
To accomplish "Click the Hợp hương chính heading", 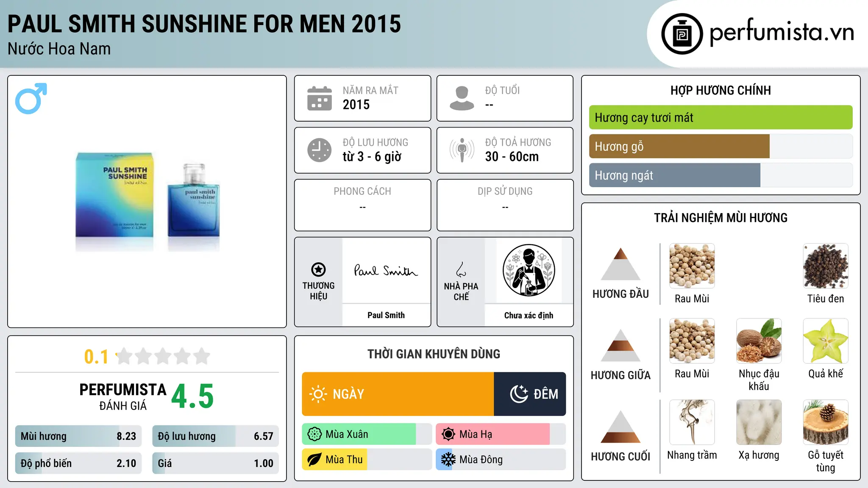I will 721,90.
